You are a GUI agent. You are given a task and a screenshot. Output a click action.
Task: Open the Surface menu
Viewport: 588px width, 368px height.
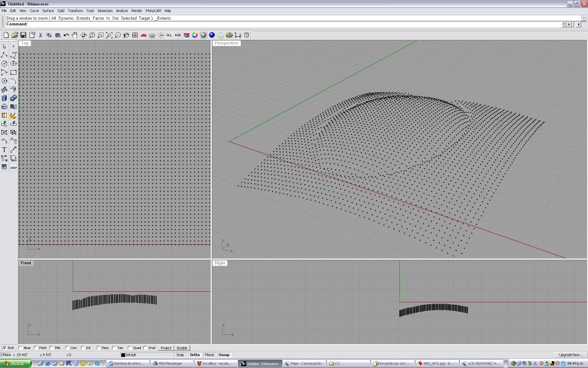[x=48, y=11]
